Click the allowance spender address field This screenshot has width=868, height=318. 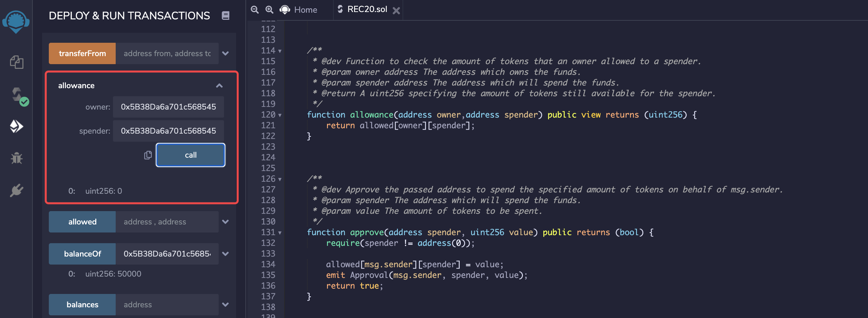pos(169,131)
